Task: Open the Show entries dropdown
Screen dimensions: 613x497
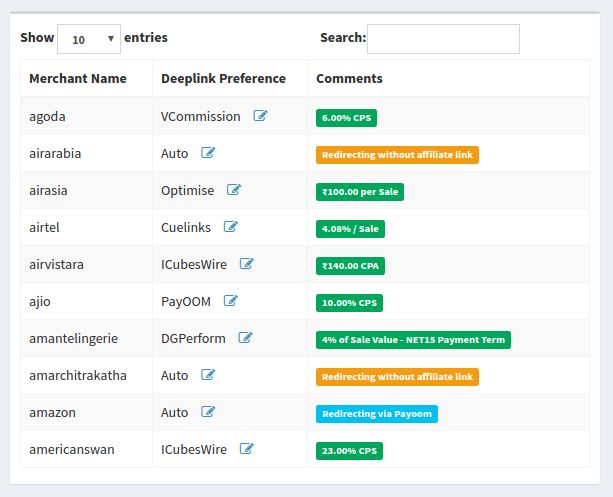Action: pos(89,39)
